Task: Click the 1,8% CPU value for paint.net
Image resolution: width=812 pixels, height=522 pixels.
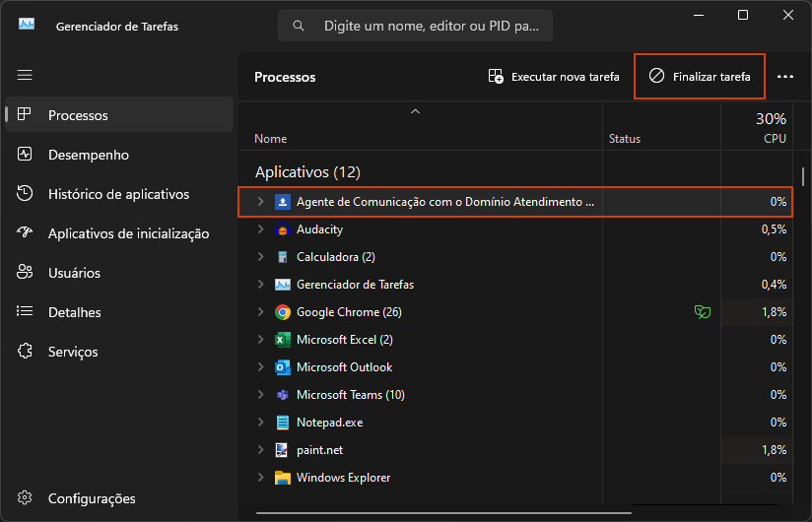Action: [774, 450]
